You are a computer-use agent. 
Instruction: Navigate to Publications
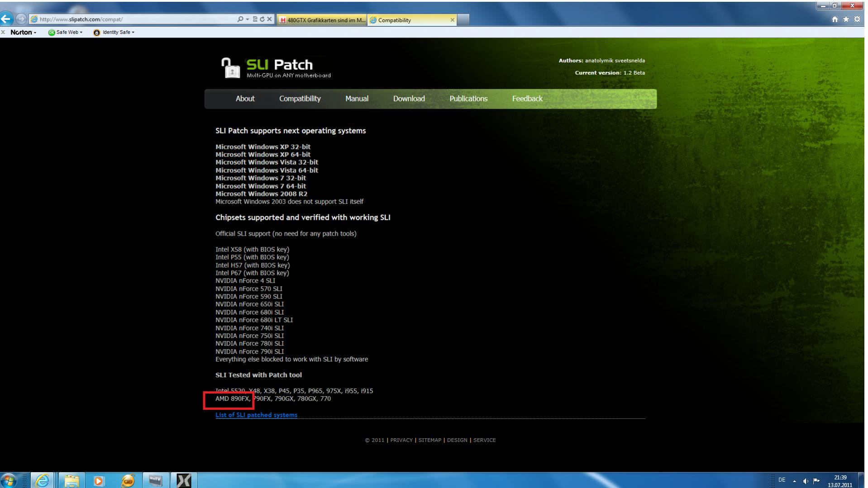pyautogui.click(x=468, y=99)
